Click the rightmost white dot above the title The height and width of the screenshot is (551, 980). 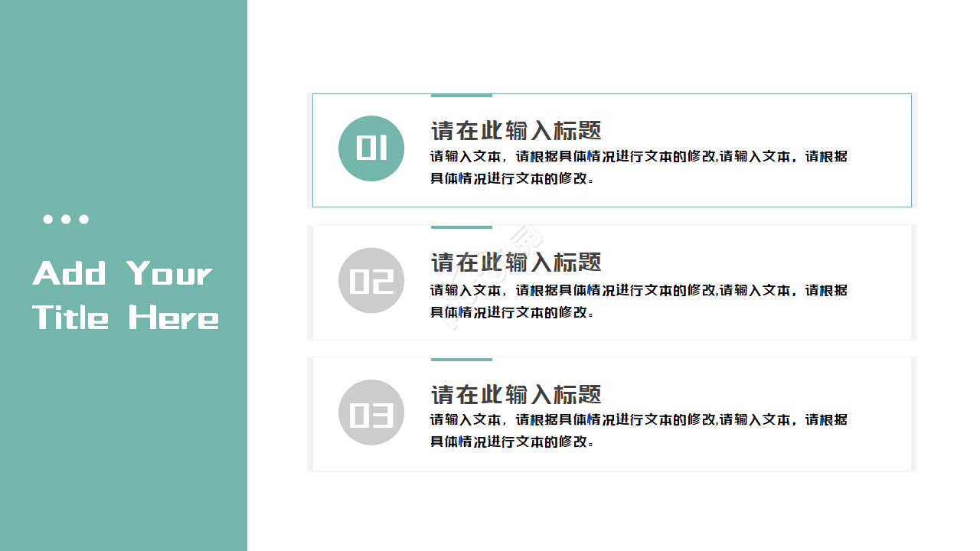click(84, 220)
